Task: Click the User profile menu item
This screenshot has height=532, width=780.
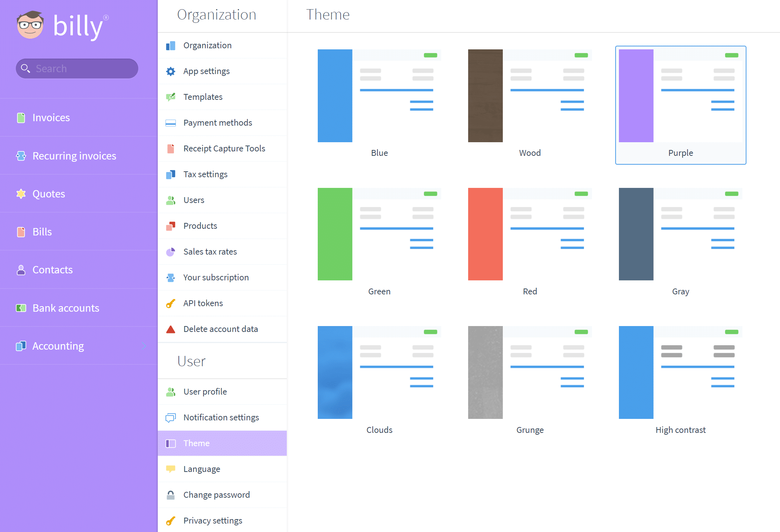Action: (206, 391)
